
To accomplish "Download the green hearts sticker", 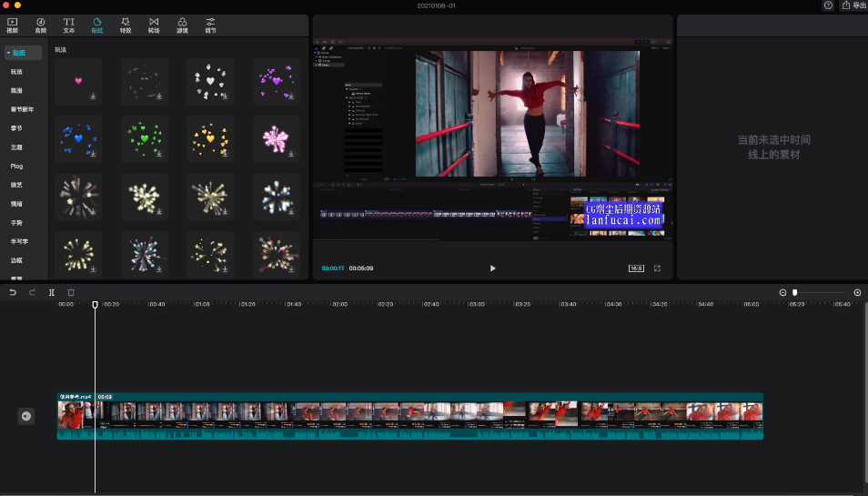I will [159, 154].
